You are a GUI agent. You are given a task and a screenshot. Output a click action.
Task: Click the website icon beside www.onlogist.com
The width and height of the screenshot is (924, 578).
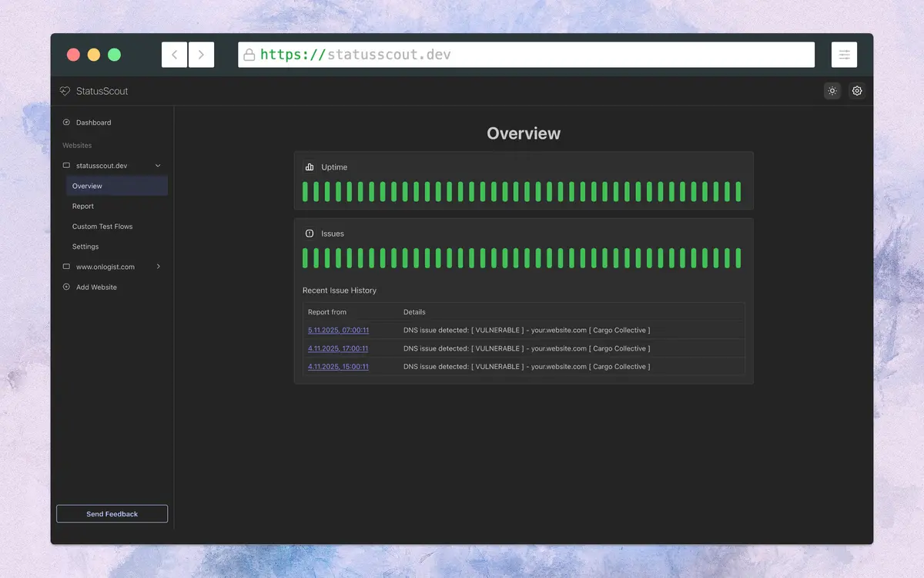click(66, 267)
